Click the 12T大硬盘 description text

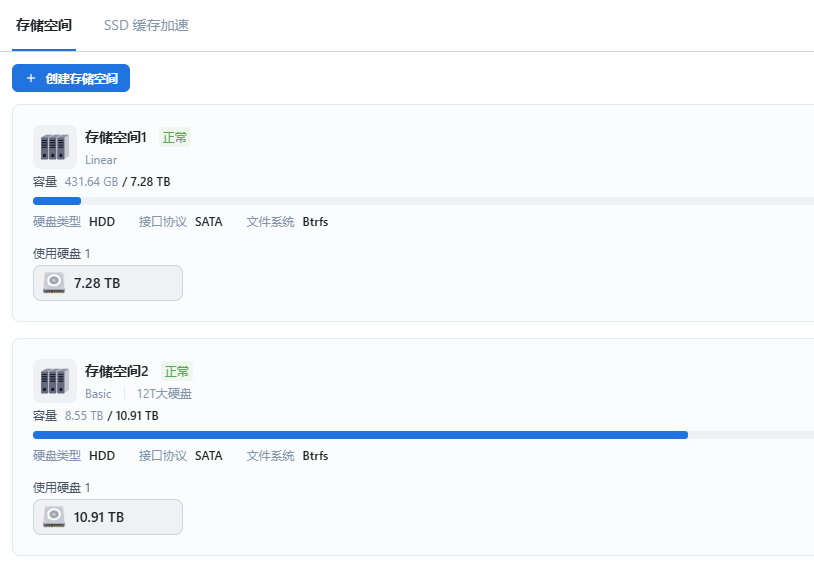coord(164,394)
